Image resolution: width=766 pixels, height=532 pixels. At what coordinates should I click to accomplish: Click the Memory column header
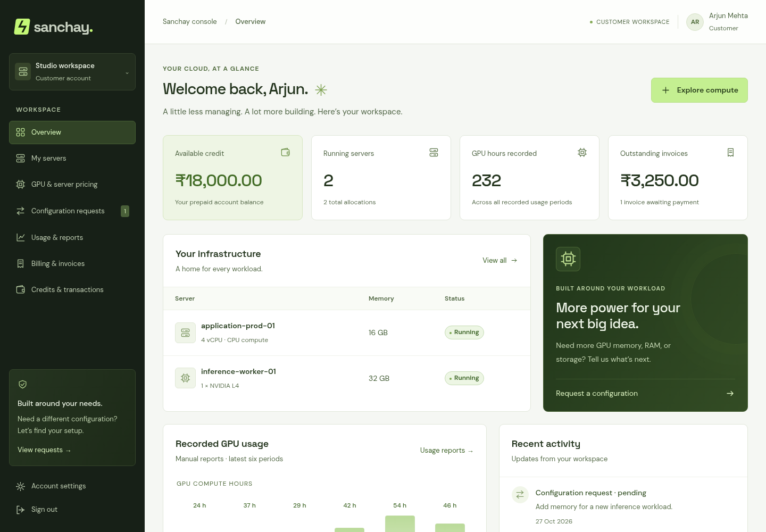click(x=381, y=299)
